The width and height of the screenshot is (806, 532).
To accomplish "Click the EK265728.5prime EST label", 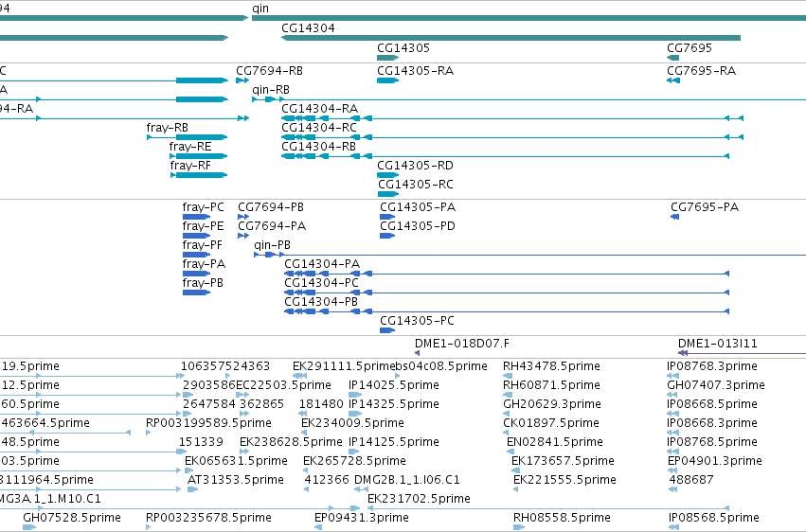I will click(x=354, y=462).
